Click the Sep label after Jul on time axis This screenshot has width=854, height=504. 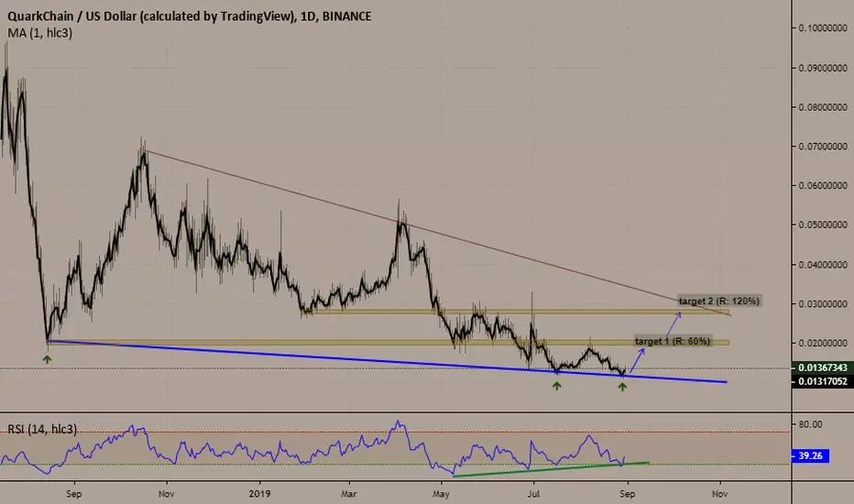[x=628, y=494]
